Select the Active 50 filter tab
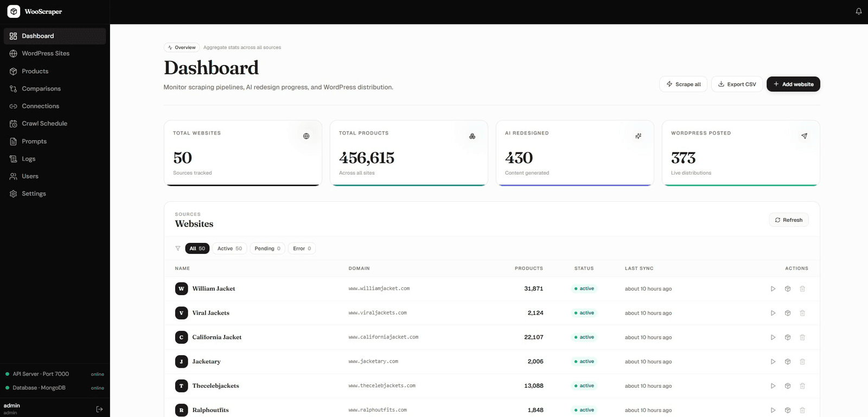868x417 pixels. tap(229, 248)
